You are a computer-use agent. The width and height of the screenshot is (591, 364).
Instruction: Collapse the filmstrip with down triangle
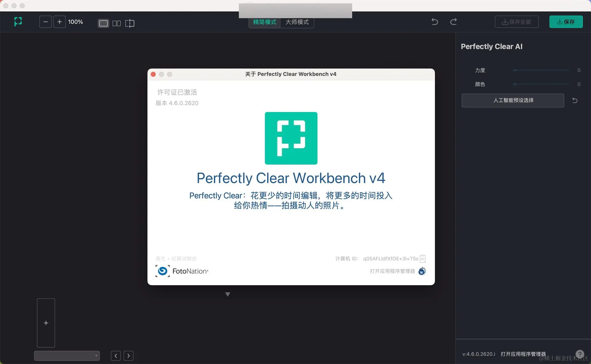pos(228,294)
